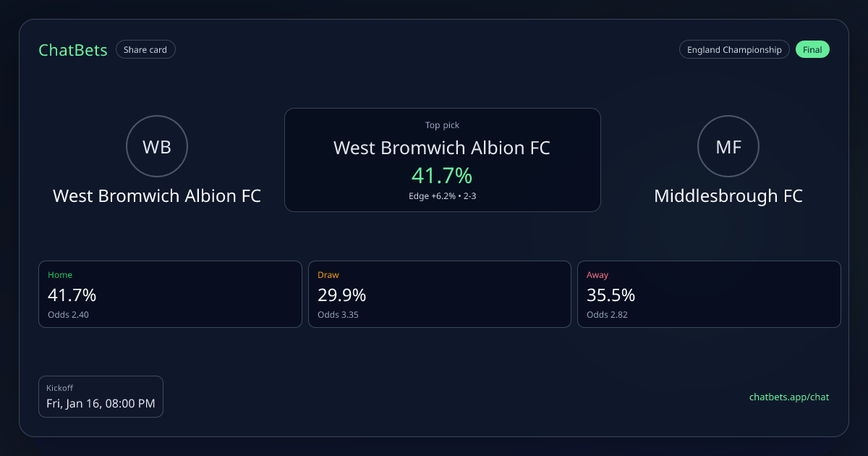Click the green Final status badge
This screenshot has width=868, height=456.
(812, 50)
